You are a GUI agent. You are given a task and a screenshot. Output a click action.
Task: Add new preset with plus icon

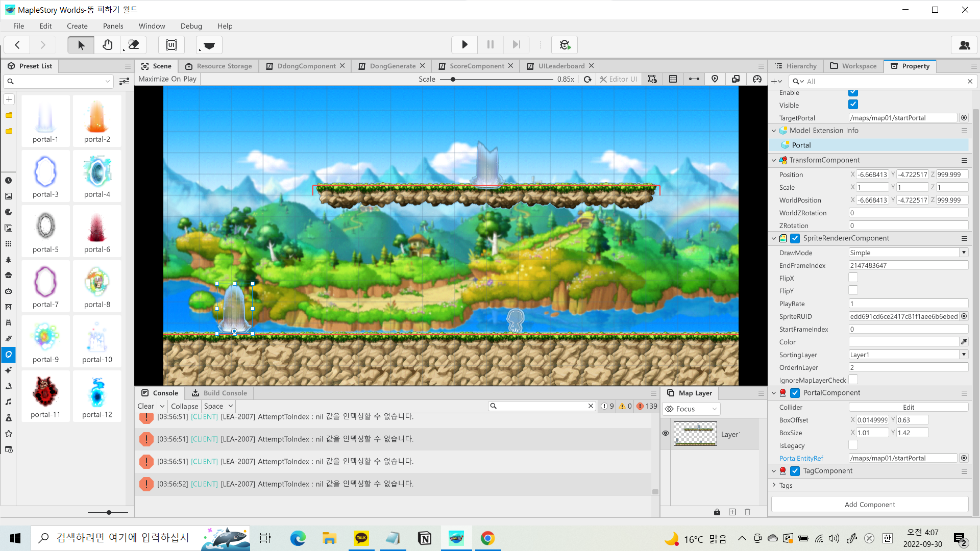pyautogui.click(x=9, y=99)
